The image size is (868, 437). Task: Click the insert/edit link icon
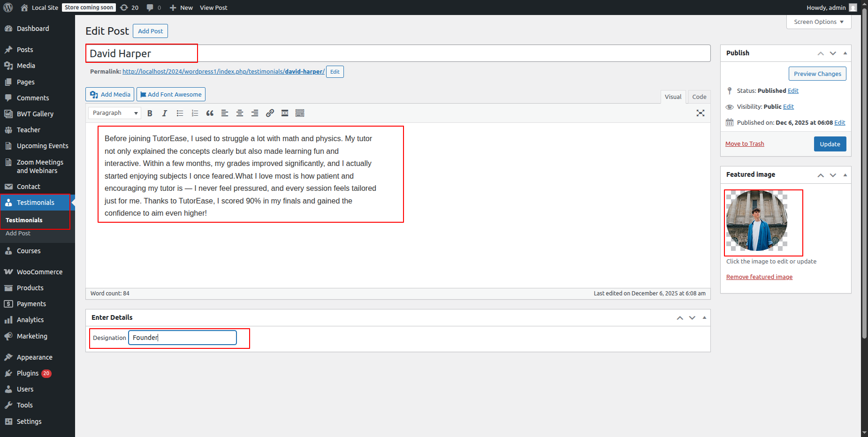click(270, 113)
